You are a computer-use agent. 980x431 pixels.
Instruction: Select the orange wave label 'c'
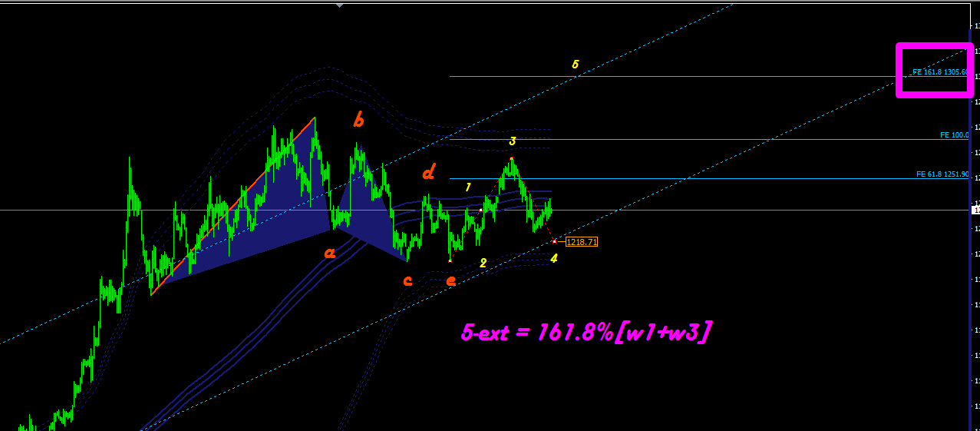click(408, 280)
